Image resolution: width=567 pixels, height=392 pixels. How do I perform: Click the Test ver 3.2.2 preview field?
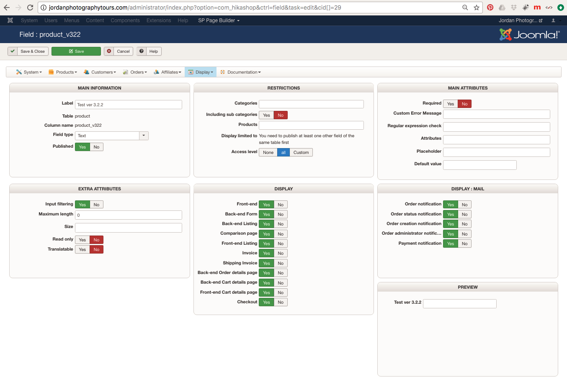[x=460, y=304]
